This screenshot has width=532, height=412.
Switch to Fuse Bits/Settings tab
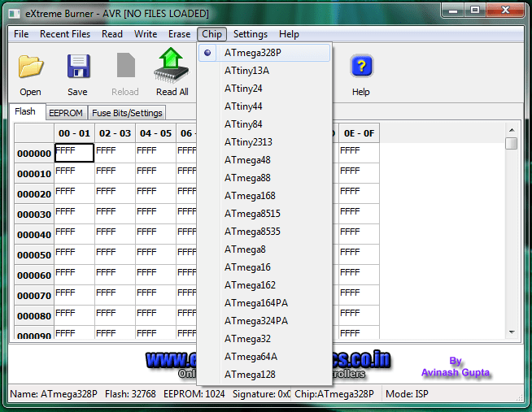(127, 113)
